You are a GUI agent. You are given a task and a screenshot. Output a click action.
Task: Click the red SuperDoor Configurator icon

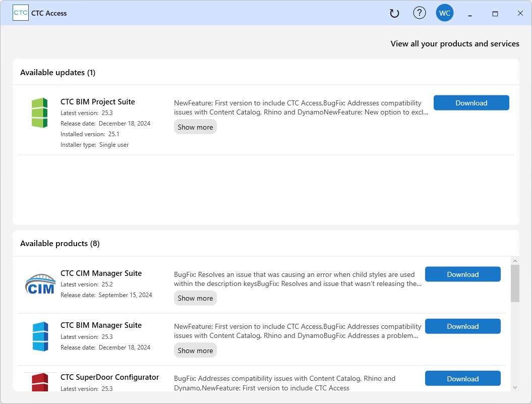(39, 382)
